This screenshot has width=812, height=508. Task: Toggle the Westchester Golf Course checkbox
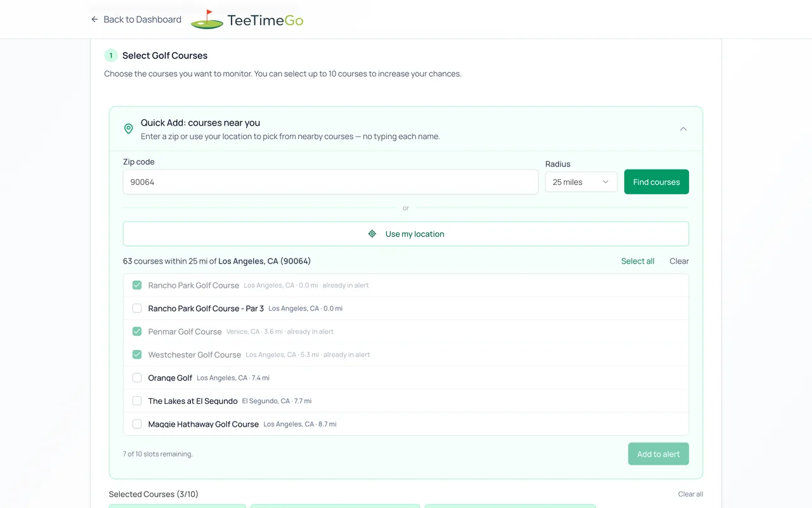point(137,354)
